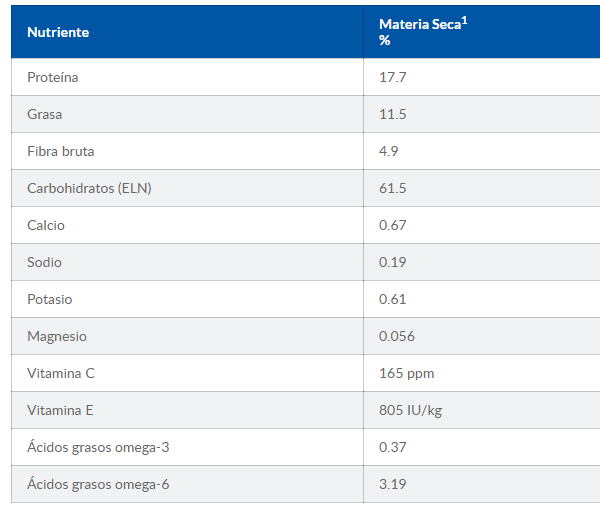Click the 165 ppm value
The width and height of the screenshot is (600, 505).
pyautogui.click(x=407, y=373)
